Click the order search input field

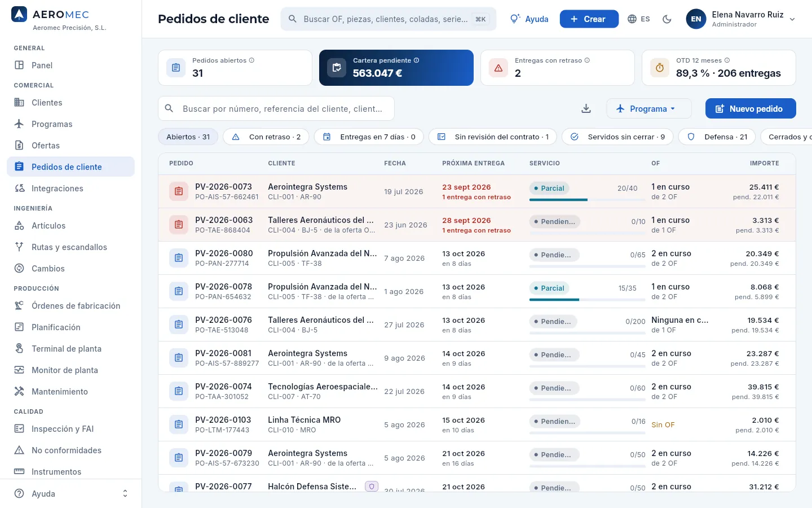point(276,108)
